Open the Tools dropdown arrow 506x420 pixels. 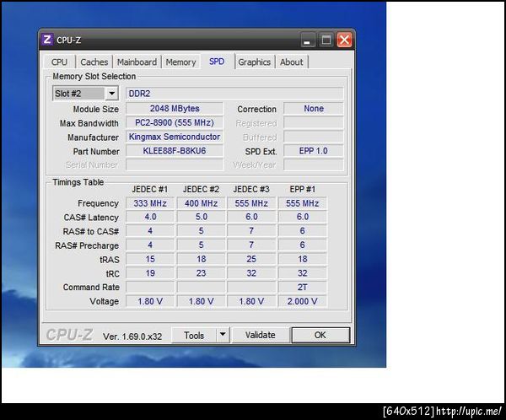(x=223, y=335)
